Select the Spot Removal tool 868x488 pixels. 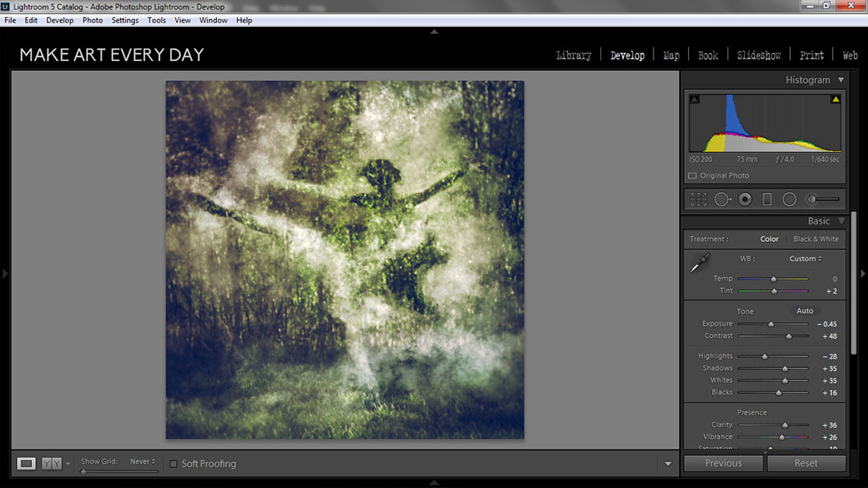[x=723, y=199]
